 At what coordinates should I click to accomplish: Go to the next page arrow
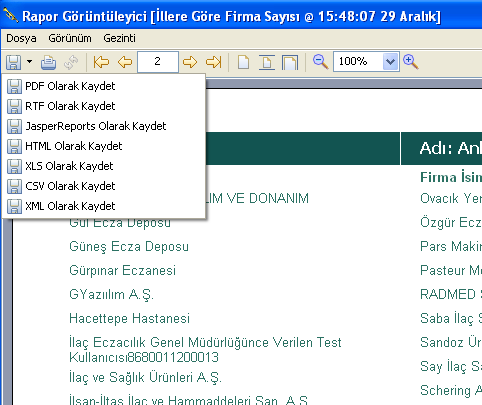190,62
